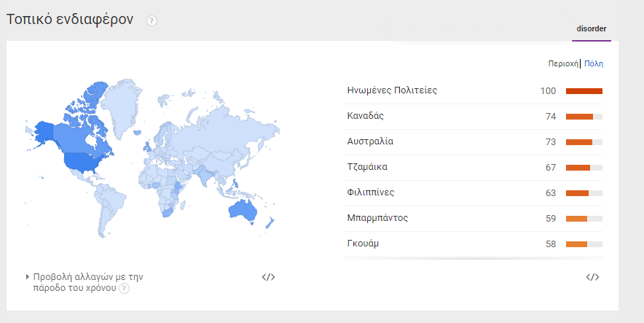Select Αυστραλία from the country list
The height and width of the screenshot is (323, 644).
[370, 141]
